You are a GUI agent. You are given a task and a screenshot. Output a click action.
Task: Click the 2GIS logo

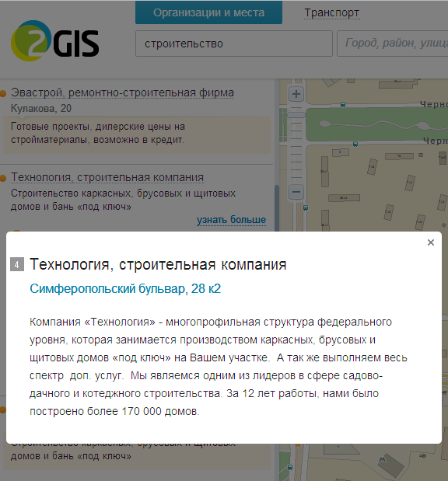54,40
